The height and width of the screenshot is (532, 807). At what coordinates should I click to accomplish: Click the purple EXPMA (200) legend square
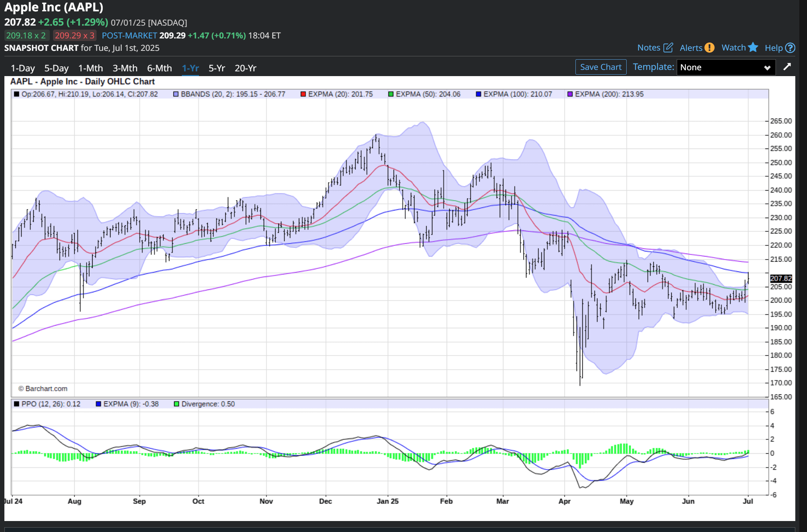570,94
